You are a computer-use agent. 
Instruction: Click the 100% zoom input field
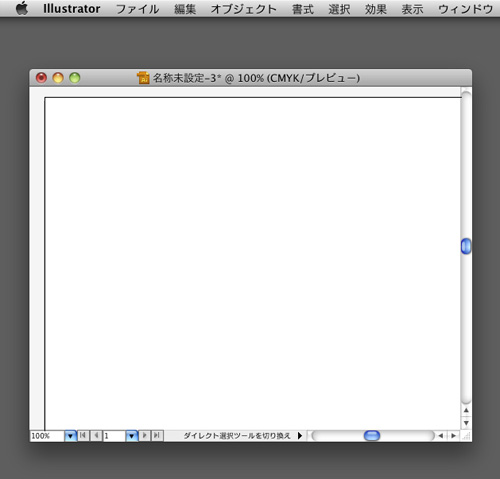[47, 436]
